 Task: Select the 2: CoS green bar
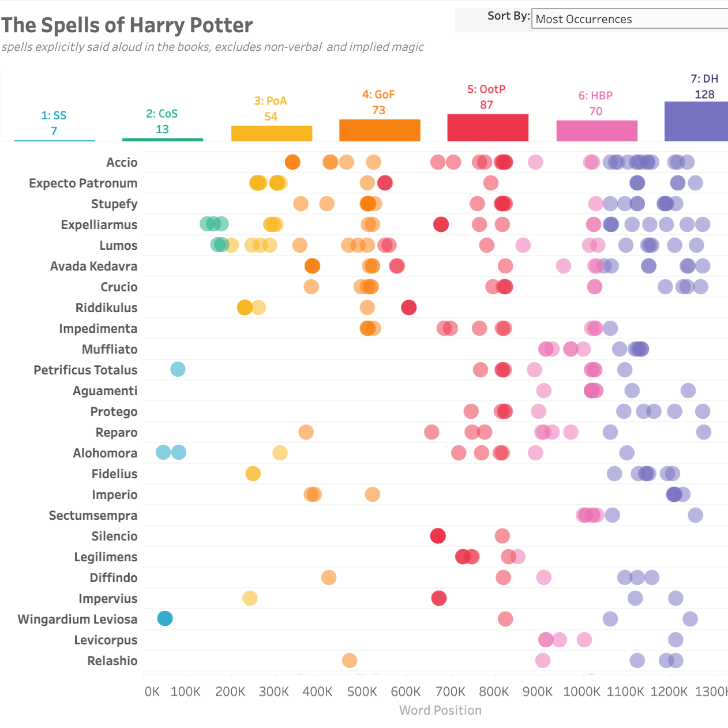point(163,139)
